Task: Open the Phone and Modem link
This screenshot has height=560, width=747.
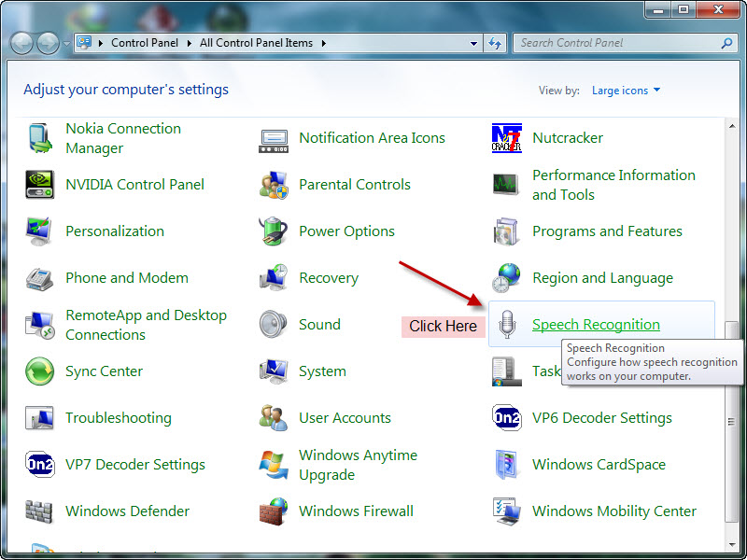Action: [x=127, y=278]
